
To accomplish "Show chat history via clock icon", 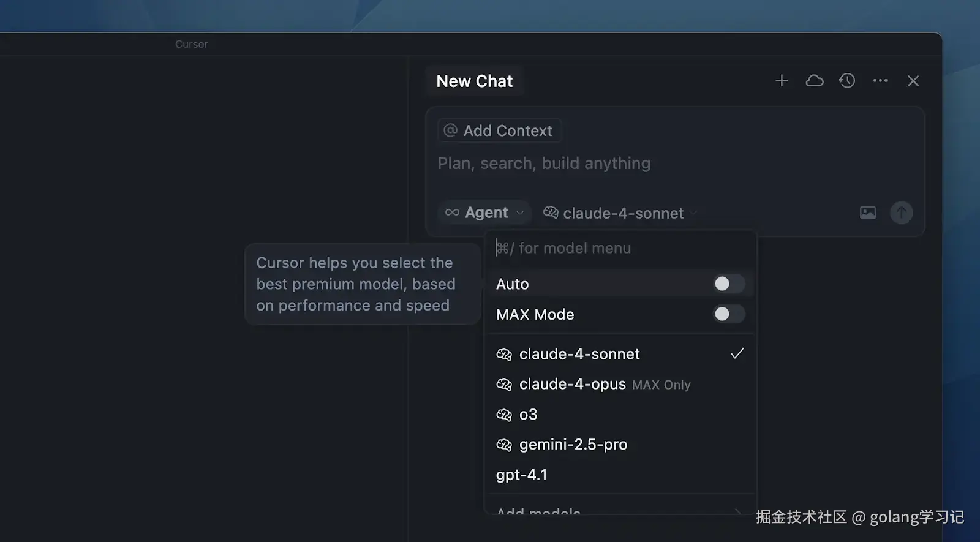I will [x=847, y=81].
